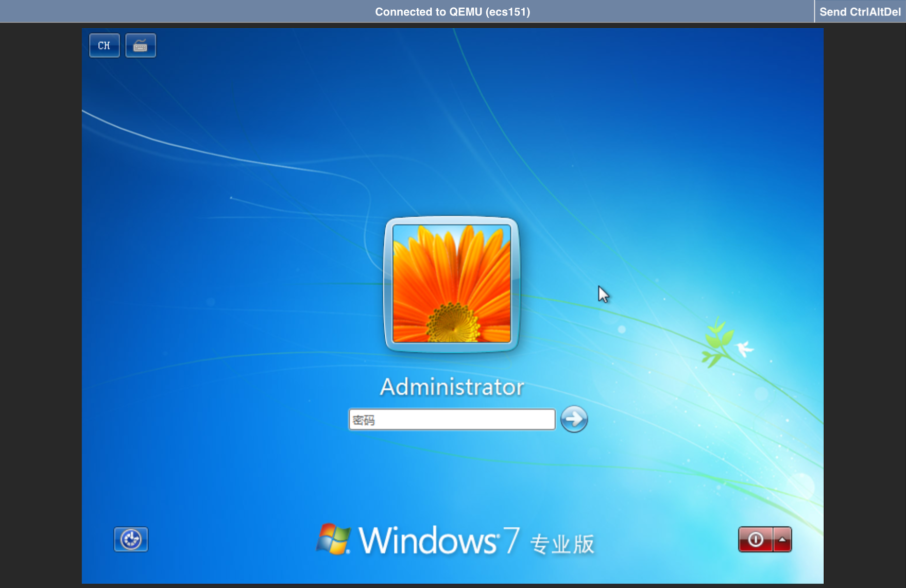Click the Administrator flower account picture
The height and width of the screenshot is (588, 906).
pyautogui.click(x=452, y=284)
